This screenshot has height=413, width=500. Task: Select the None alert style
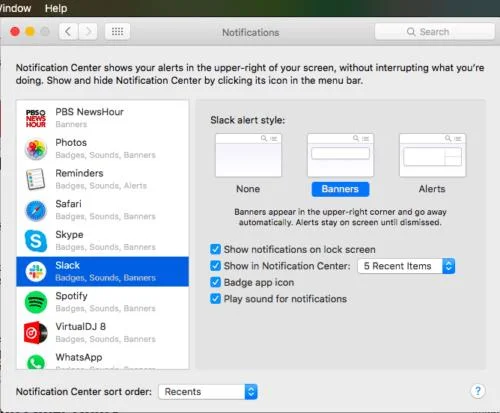(x=248, y=164)
